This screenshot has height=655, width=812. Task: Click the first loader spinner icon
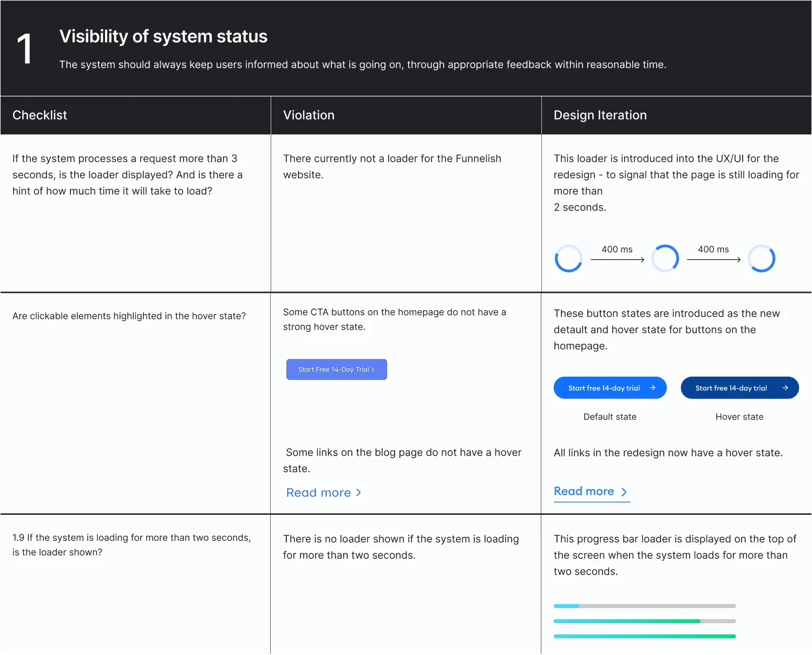point(568,258)
